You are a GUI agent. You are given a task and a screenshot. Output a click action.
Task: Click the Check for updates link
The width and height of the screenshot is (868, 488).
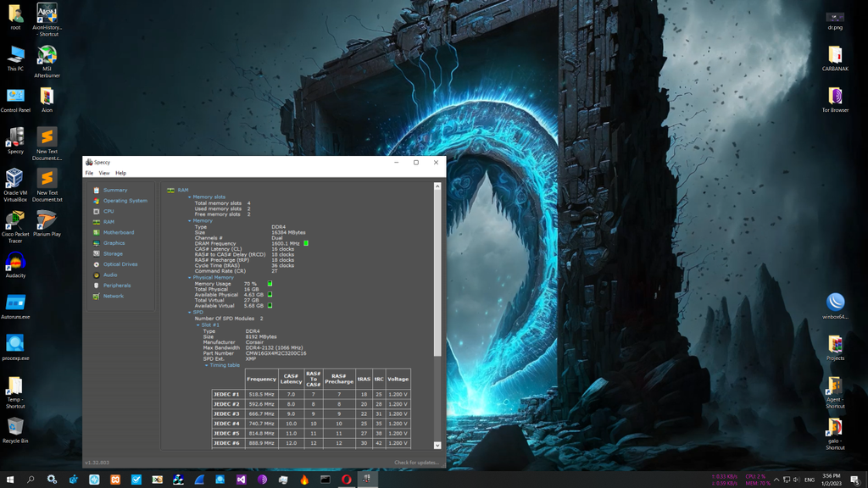[416, 463]
